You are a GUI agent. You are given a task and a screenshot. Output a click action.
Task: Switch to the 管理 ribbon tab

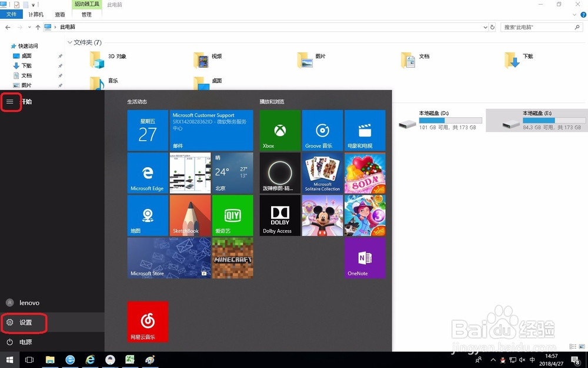pyautogui.click(x=86, y=14)
